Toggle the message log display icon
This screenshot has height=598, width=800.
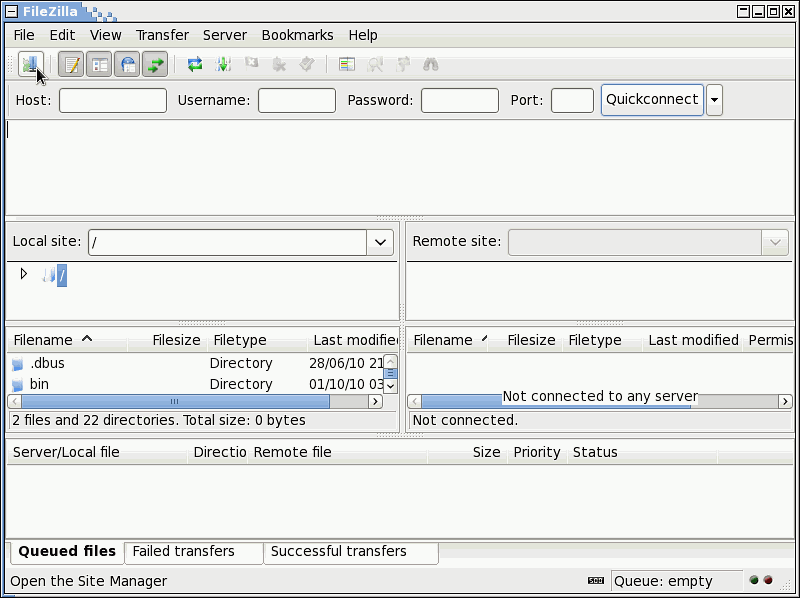[x=71, y=64]
